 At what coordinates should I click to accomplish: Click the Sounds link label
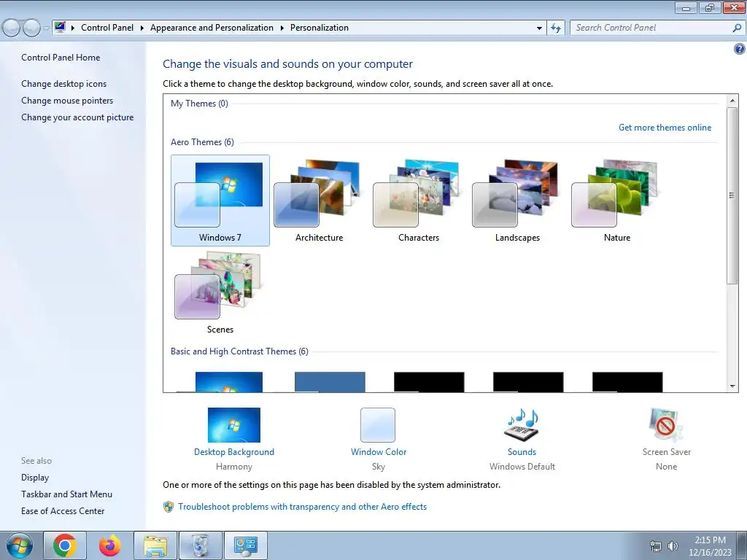coord(522,452)
